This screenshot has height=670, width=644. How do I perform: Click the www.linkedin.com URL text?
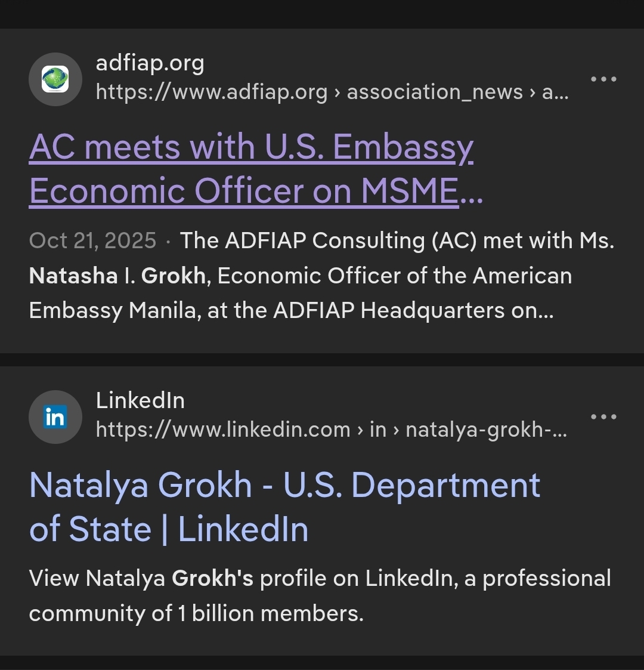pos(223,430)
